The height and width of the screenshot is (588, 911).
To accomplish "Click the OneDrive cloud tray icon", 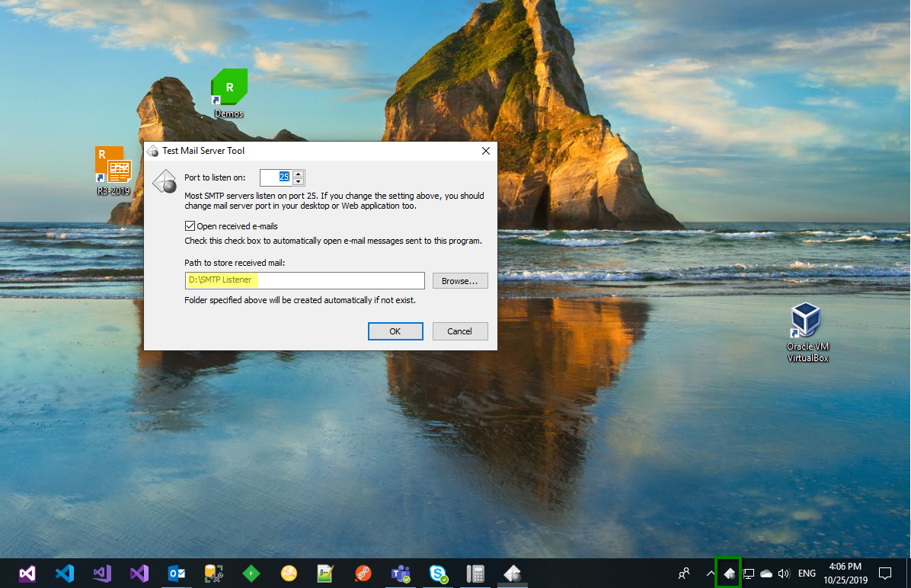I will tap(766, 574).
